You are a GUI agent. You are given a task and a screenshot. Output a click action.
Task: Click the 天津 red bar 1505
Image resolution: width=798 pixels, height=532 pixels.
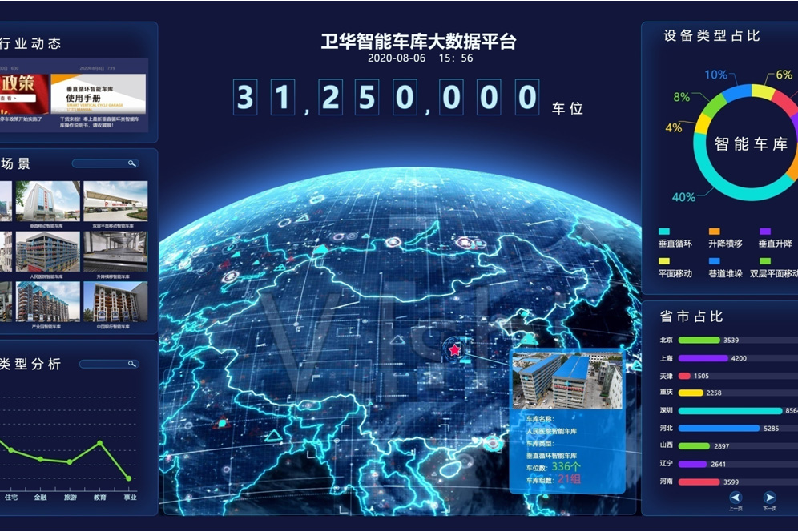[x=684, y=377]
